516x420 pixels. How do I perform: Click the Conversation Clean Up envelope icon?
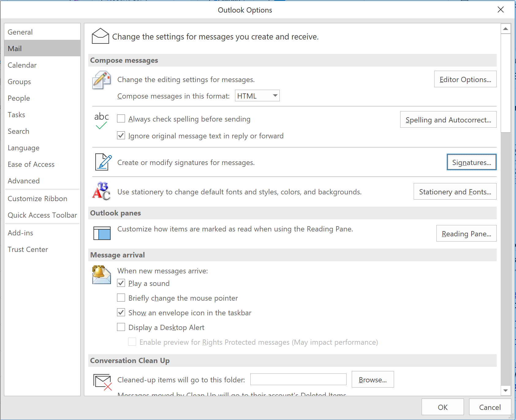pos(102,382)
